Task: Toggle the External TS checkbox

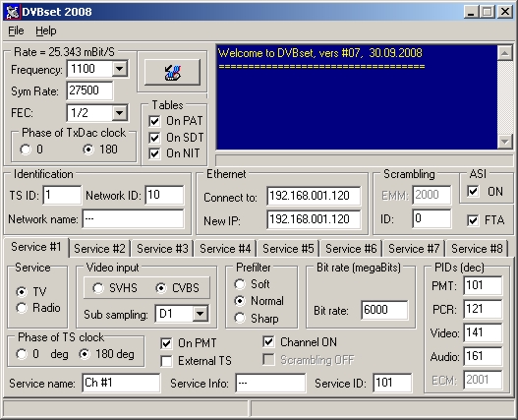Action: (166, 361)
